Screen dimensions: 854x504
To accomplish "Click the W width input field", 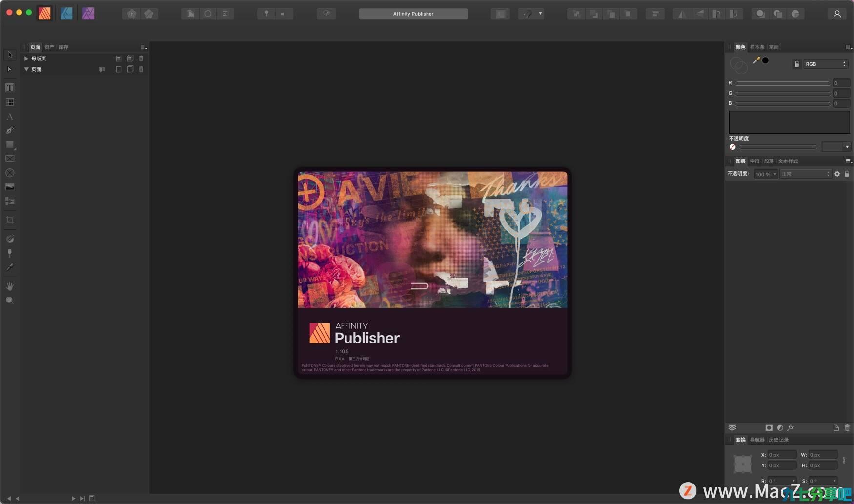I will tap(823, 455).
